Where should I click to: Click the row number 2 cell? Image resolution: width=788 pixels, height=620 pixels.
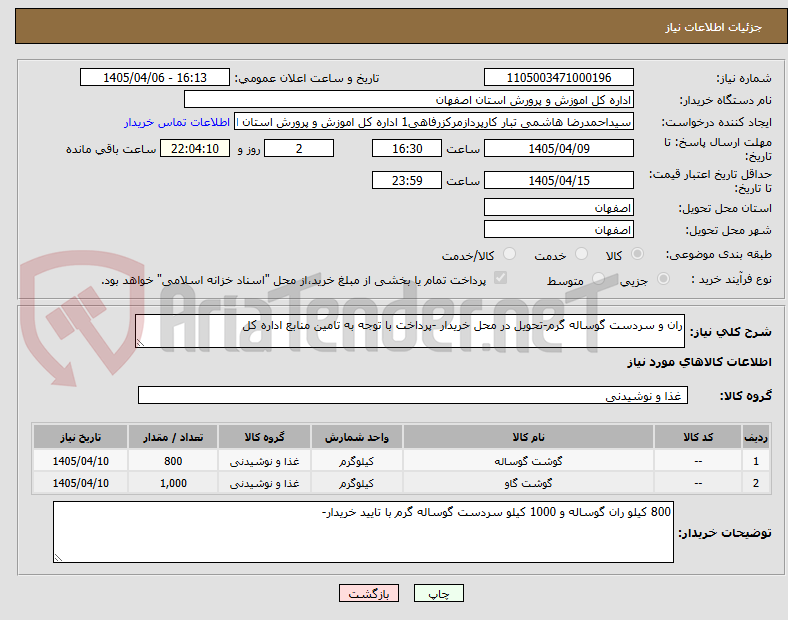point(756,483)
